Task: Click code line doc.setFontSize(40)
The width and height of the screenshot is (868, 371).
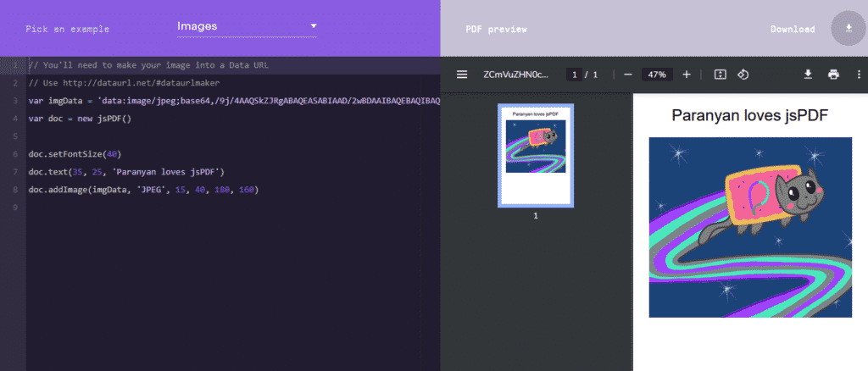Action: (75, 153)
